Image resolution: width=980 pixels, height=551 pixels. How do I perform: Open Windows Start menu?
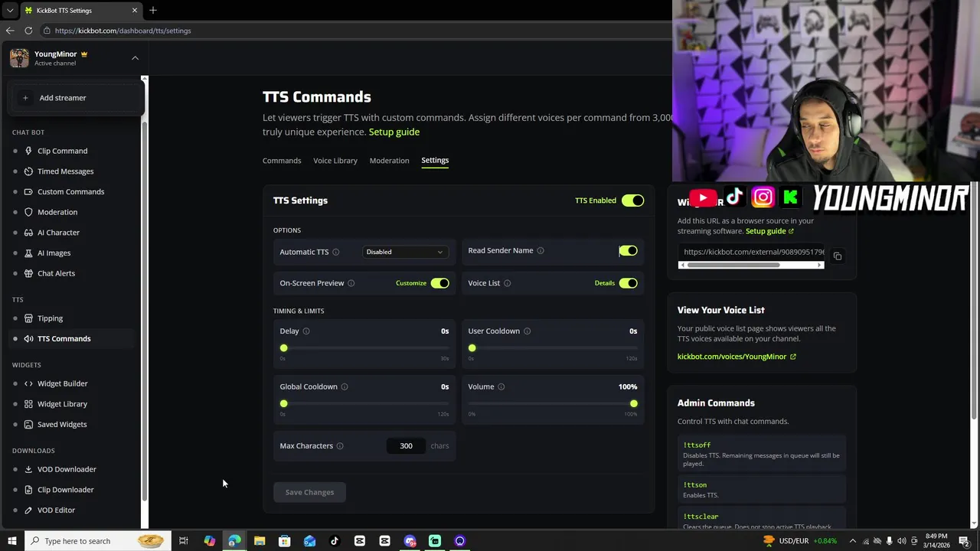11,541
